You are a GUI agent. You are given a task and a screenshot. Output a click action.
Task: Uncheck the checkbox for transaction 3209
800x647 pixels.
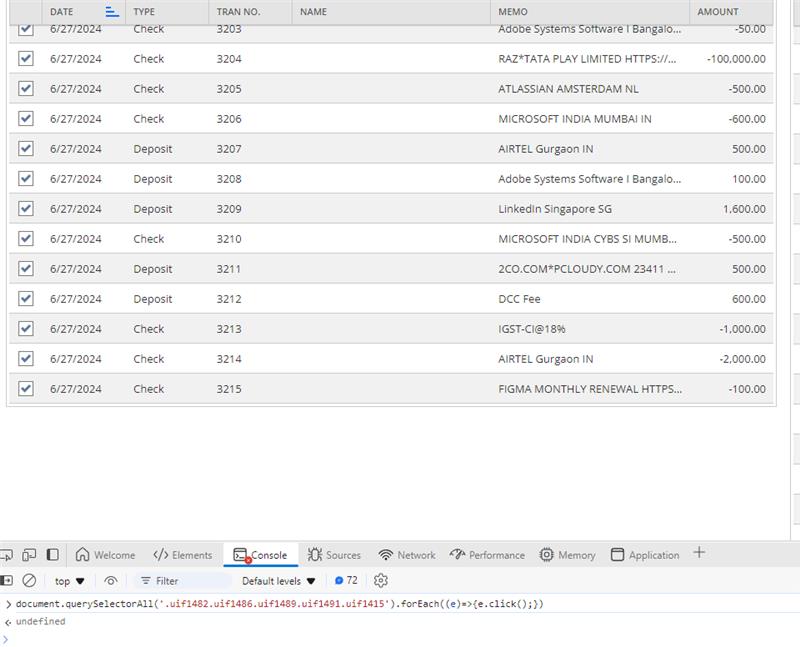tap(26, 209)
